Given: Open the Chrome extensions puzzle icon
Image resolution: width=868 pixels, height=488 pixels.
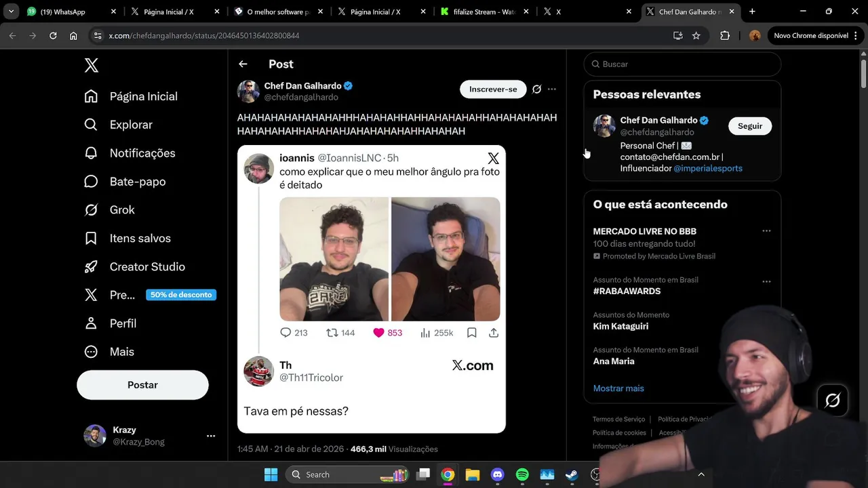Looking at the screenshot, I should (725, 35).
